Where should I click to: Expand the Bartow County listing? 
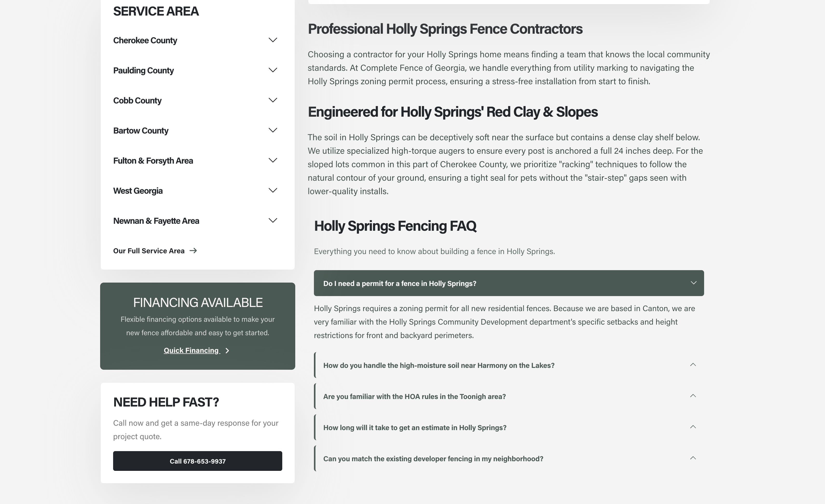pos(273,130)
